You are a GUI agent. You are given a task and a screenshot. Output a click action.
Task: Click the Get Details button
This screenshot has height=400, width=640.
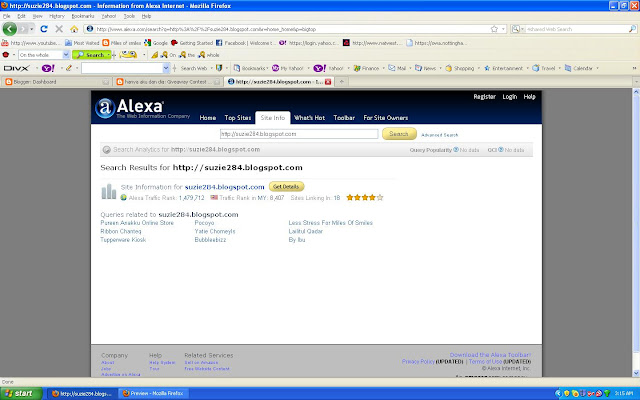tap(286, 187)
